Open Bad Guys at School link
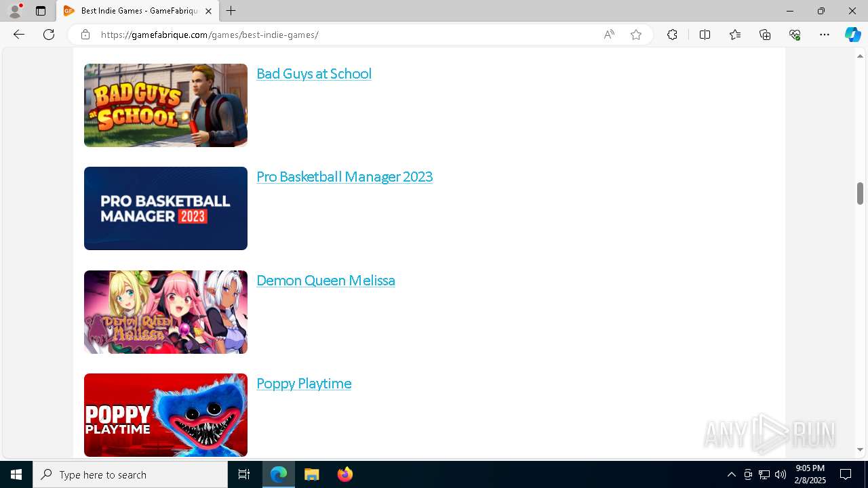This screenshot has height=488, width=868. click(x=314, y=74)
